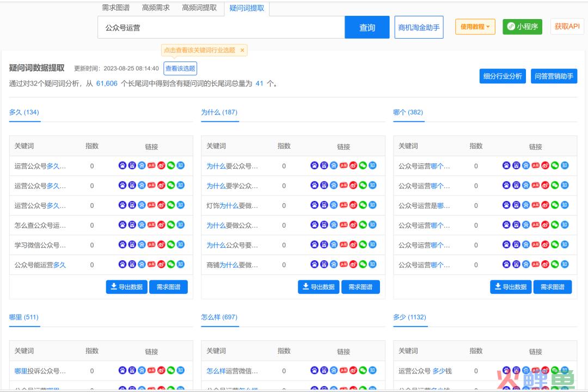Open the 哪个 (382) section link
Image resolution: width=588 pixels, height=392 pixels.
point(408,112)
